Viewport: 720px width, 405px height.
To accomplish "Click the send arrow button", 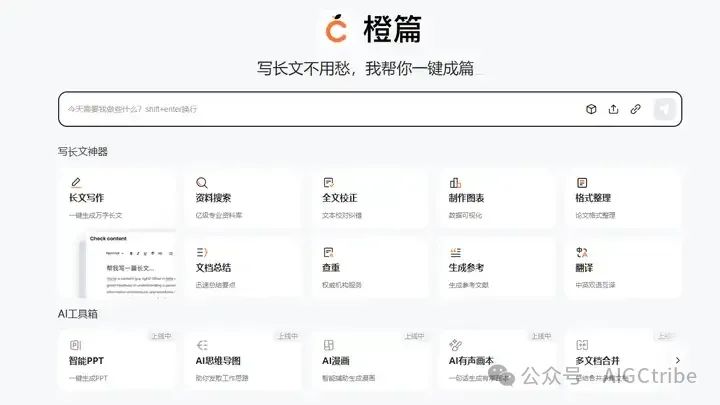I will pyautogui.click(x=664, y=109).
